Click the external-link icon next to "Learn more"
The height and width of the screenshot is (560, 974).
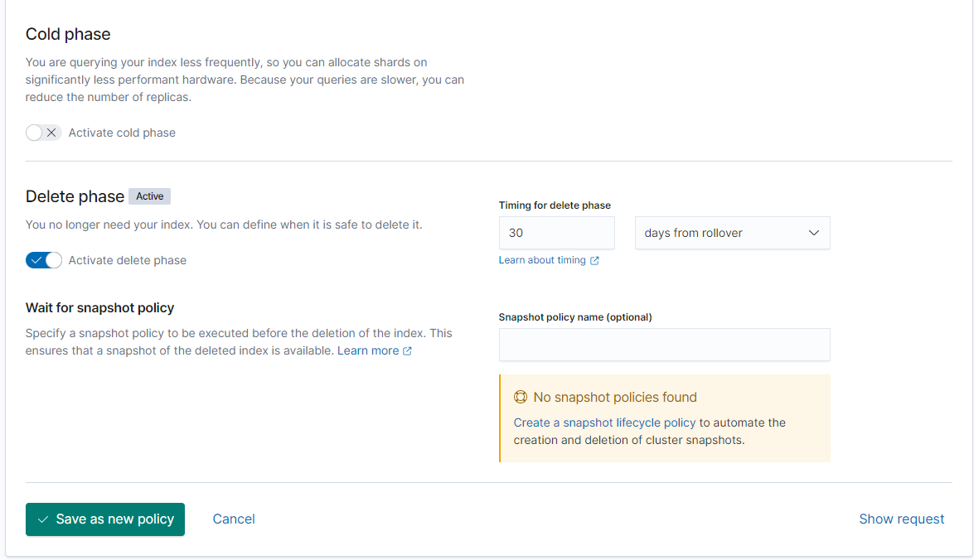[x=407, y=351]
